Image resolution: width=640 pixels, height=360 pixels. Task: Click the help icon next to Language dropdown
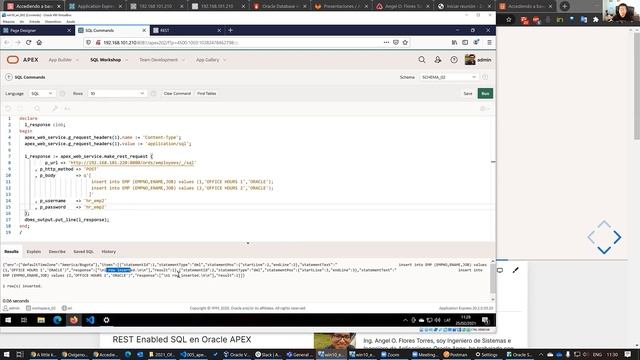pos(62,93)
